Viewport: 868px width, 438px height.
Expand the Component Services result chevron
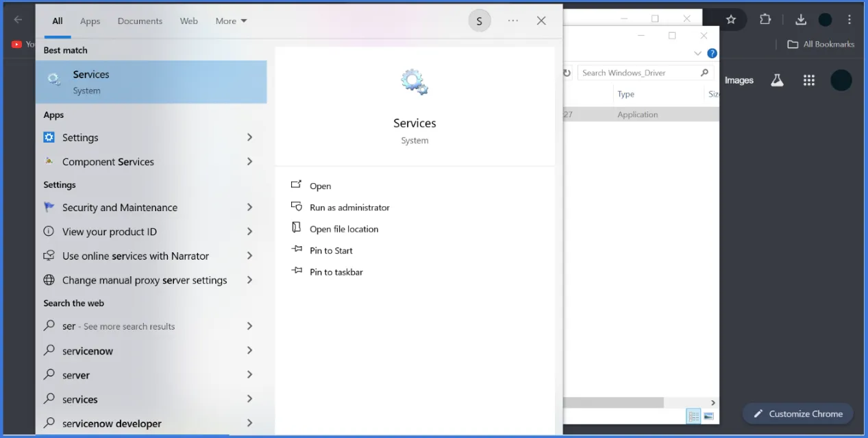coord(249,162)
